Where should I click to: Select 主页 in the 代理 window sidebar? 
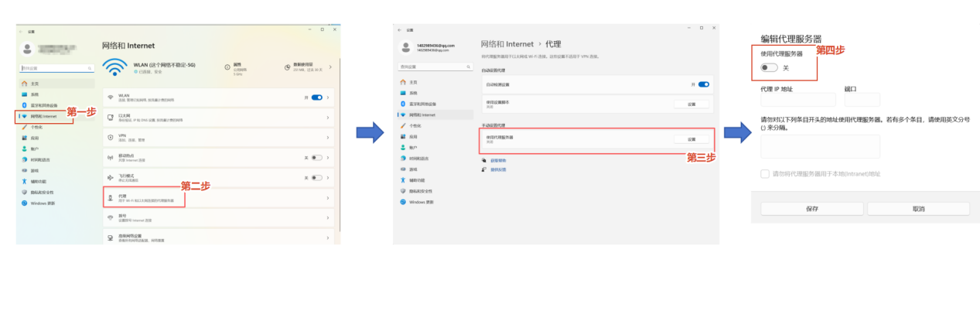tap(435, 82)
